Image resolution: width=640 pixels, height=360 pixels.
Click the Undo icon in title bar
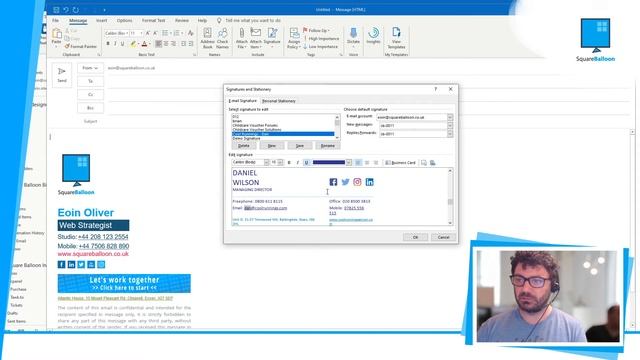66,9
